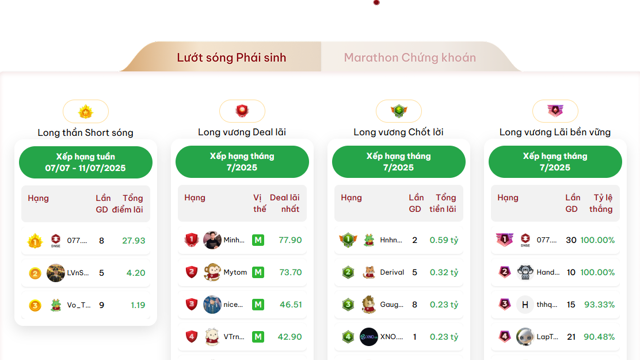Click the Mytom monkey avatar
640x360 pixels.
point(212,272)
